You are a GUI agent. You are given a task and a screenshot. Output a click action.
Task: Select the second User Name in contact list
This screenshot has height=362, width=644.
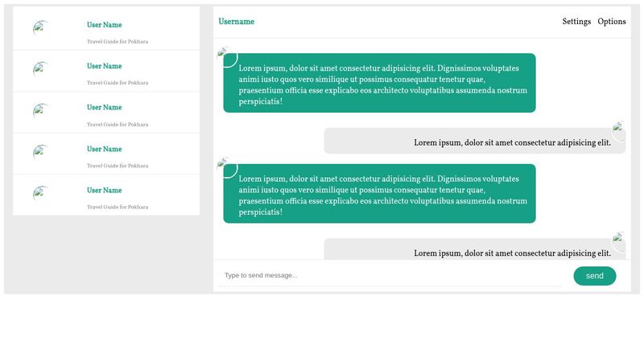[x=105, y=66]
